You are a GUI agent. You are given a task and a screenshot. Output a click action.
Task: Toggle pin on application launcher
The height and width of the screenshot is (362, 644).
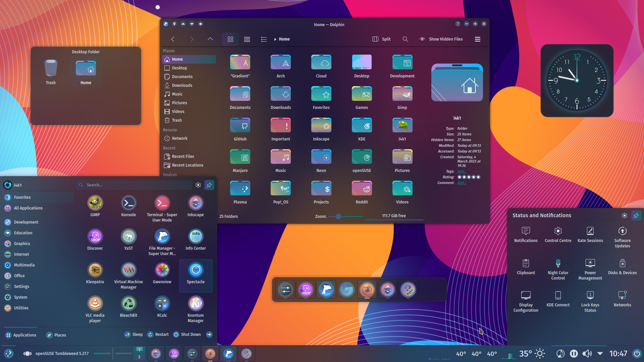pyautogui.click(x=209, y=185)
